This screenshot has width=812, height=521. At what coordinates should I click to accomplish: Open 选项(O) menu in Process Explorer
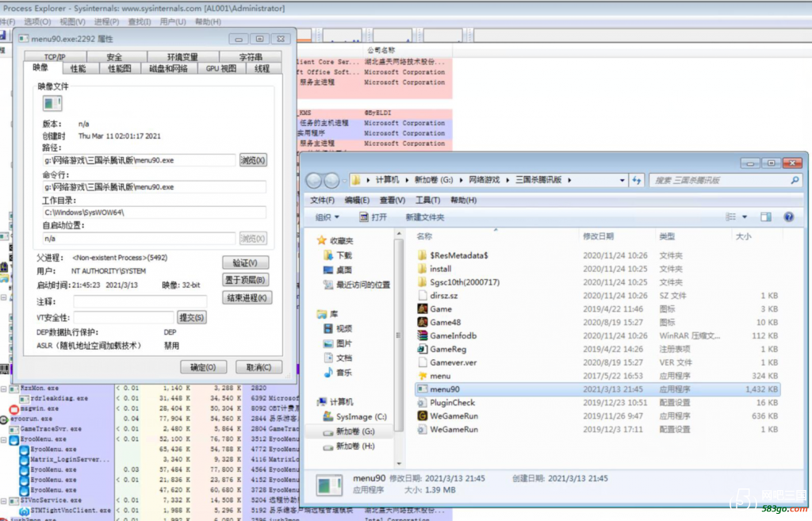37,21
